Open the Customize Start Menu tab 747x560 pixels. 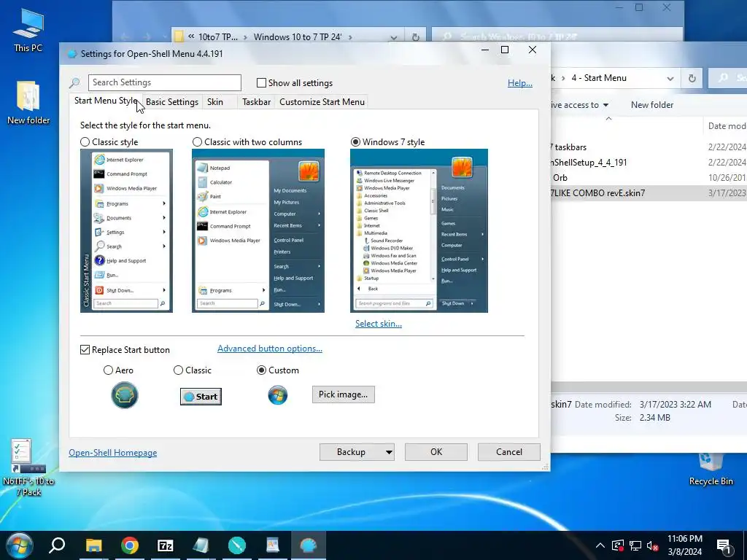click(x=322, y=102)
